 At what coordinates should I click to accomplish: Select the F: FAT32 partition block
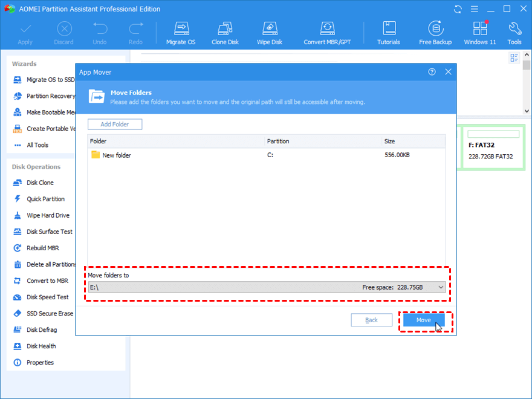pos(493,147)
